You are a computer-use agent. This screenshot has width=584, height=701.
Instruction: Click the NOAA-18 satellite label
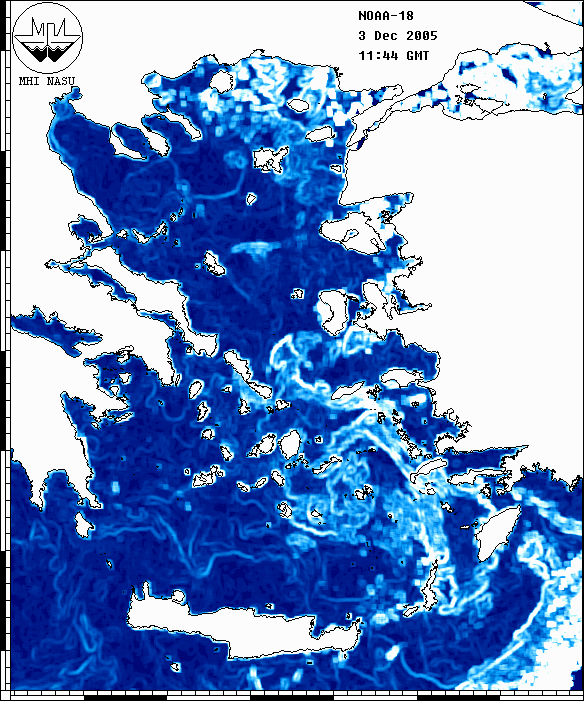[386, 16]
